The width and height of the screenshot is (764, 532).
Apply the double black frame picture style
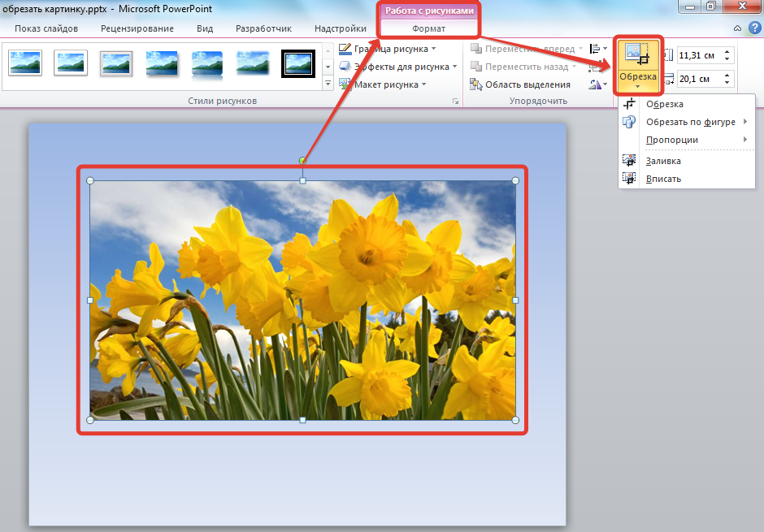click(298, 64)
